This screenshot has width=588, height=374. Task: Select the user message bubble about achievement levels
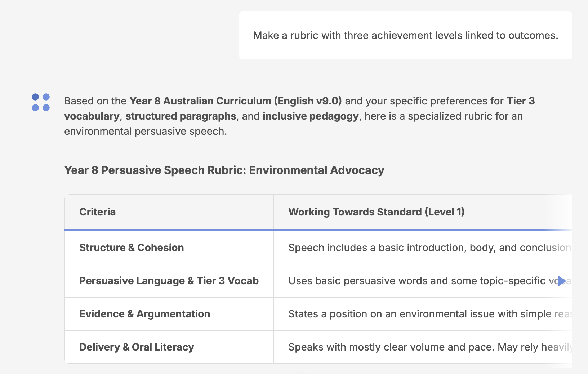[405, 35]
